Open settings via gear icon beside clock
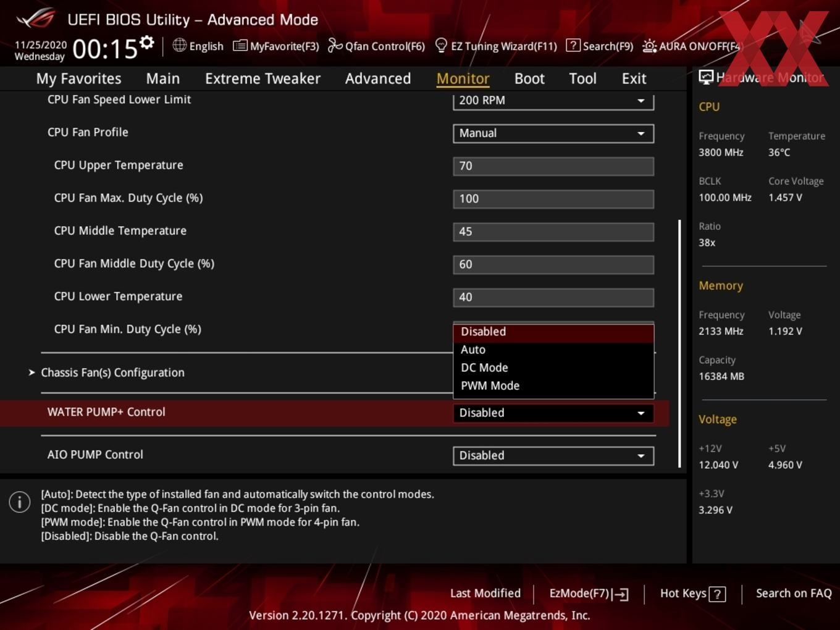The height and width of the screenshot is (630, 840). (x=146, y=43)
